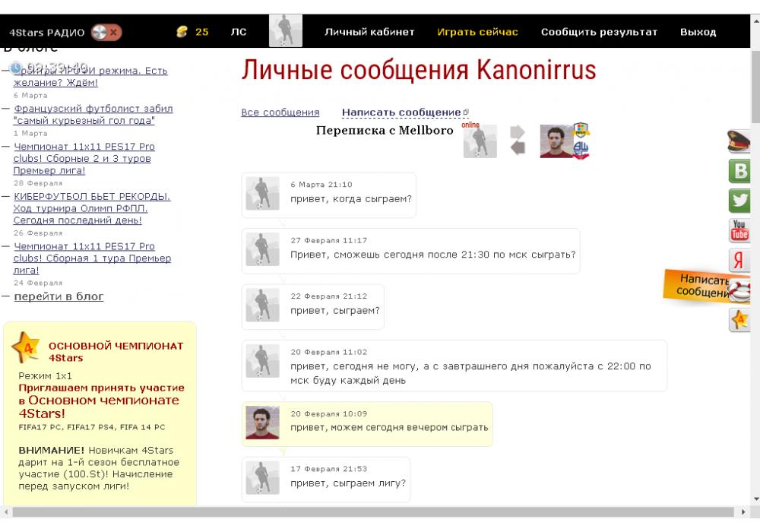Toggle the 4Stars Radio switch
The width and height of the screenshot is (760, 532).
[106, 32]
